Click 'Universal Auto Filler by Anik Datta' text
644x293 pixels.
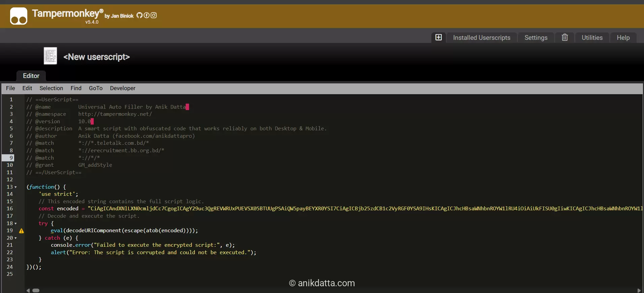(132, 107)
